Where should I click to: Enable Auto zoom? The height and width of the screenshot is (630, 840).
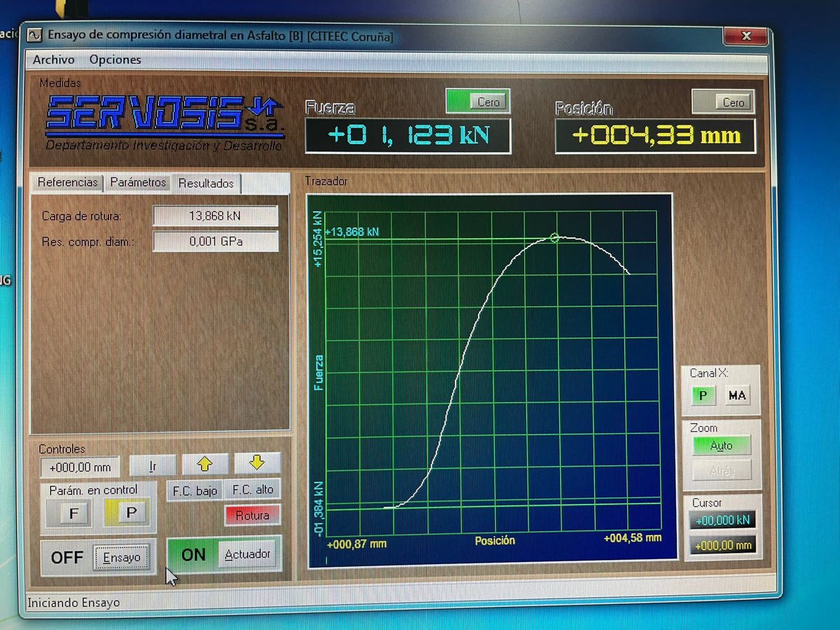pos(722,445)
